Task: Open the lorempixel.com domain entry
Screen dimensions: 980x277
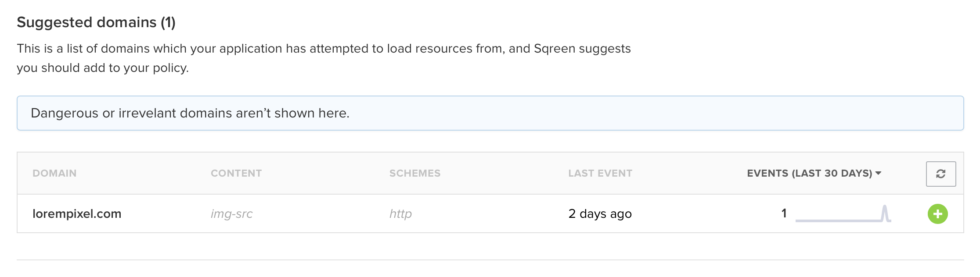Action: coord(77,214)
